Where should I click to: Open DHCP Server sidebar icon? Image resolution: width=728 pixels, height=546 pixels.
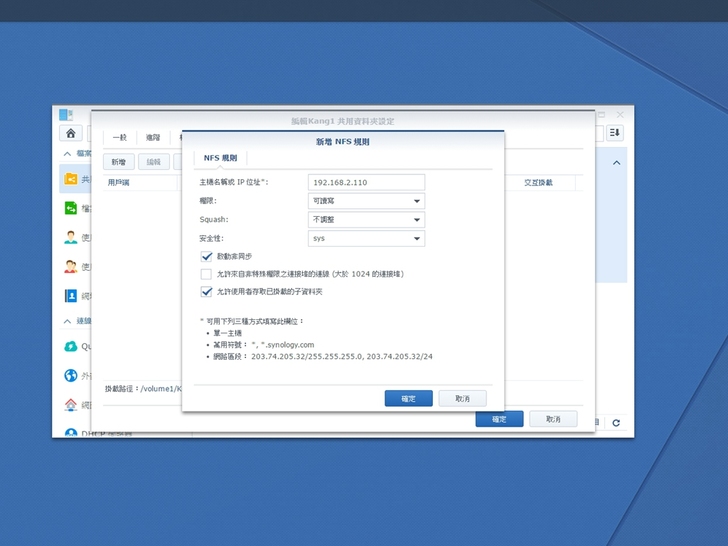(x=71, y=433)
